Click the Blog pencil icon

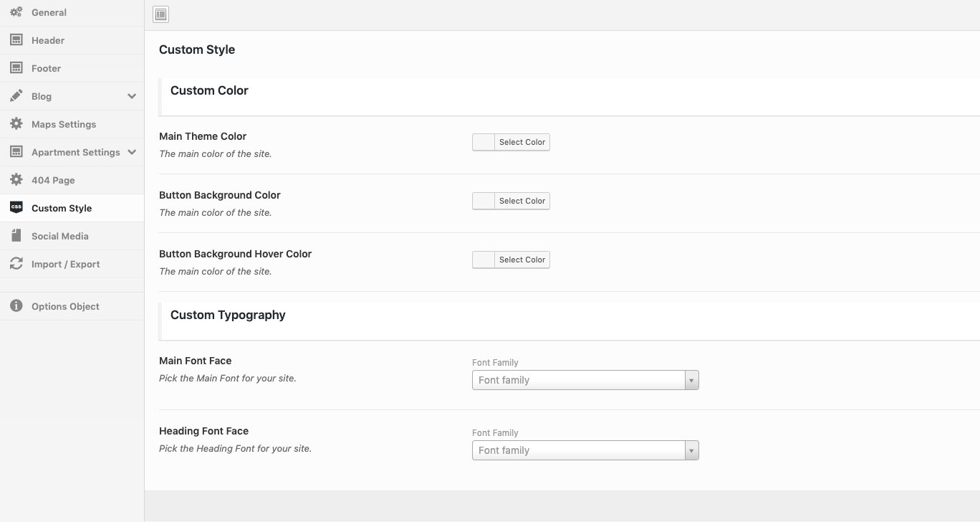(16, 96)
